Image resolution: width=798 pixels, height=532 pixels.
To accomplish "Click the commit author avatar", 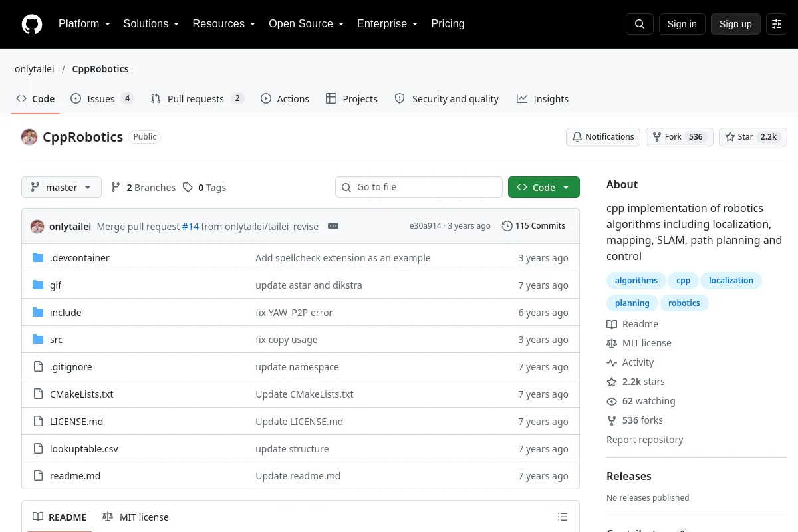I will coord(37,226).
